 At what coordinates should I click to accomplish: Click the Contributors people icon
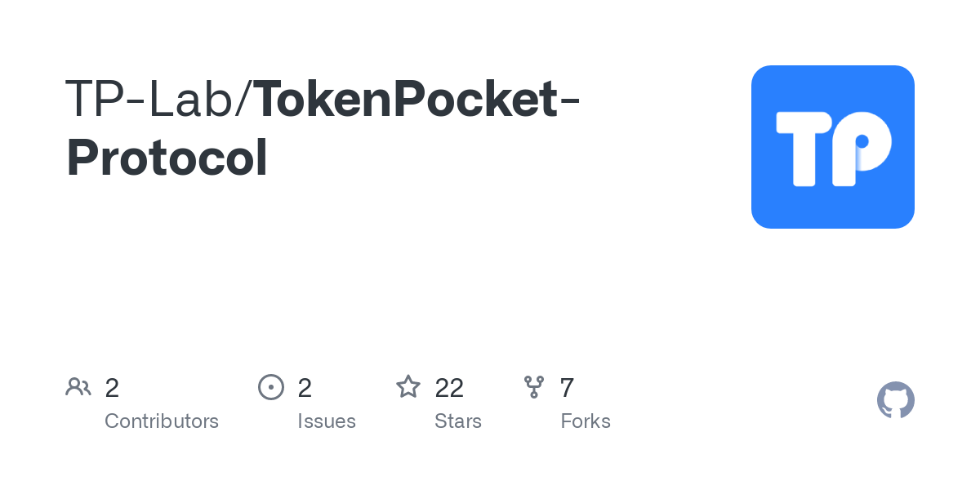[78, 387]
